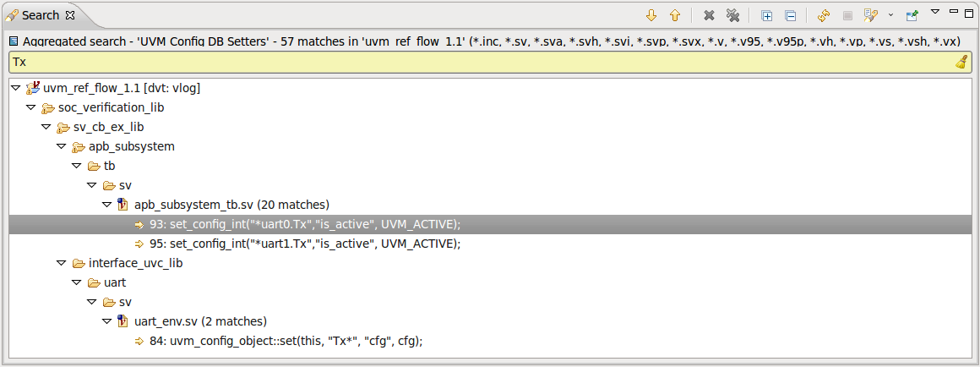The image size is (980, 367).
Task: Click the interface_uvc_lib folder icon
Action: pos(78,263)
